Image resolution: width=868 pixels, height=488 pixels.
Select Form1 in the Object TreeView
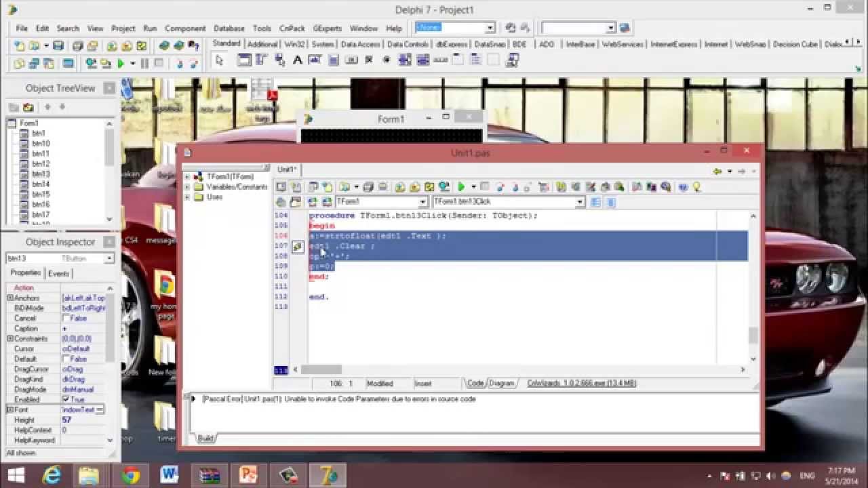(x=28, y=123)
